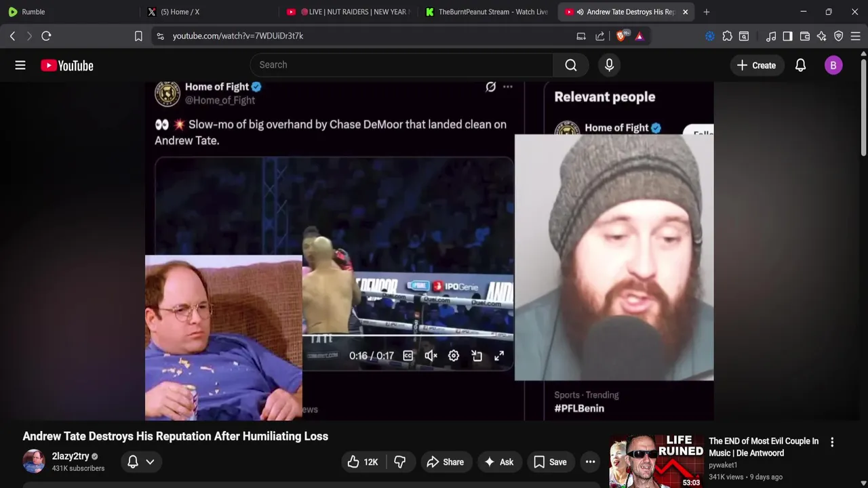Share the video
868x488 pixels.
pyautogui.click(x=445, y=462)
